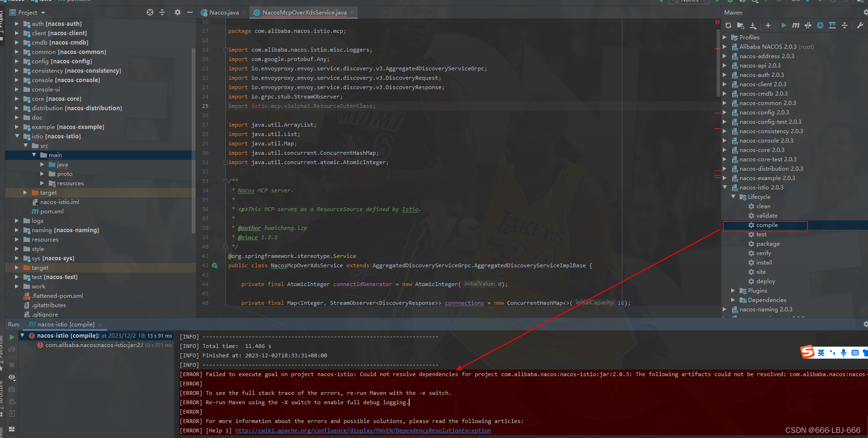Viewport: 868px width, 438px height.
Task: Select the compile lifecycle goal
Action: 767,225
